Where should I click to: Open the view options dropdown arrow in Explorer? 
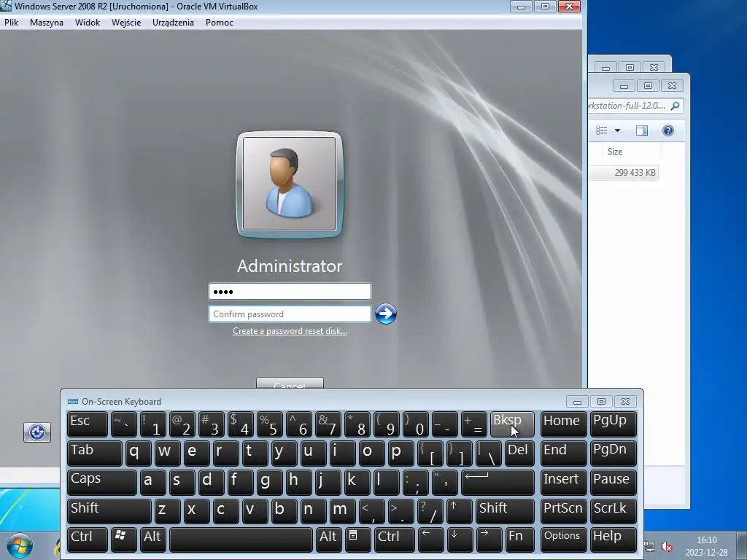click(x=617, y=131)
